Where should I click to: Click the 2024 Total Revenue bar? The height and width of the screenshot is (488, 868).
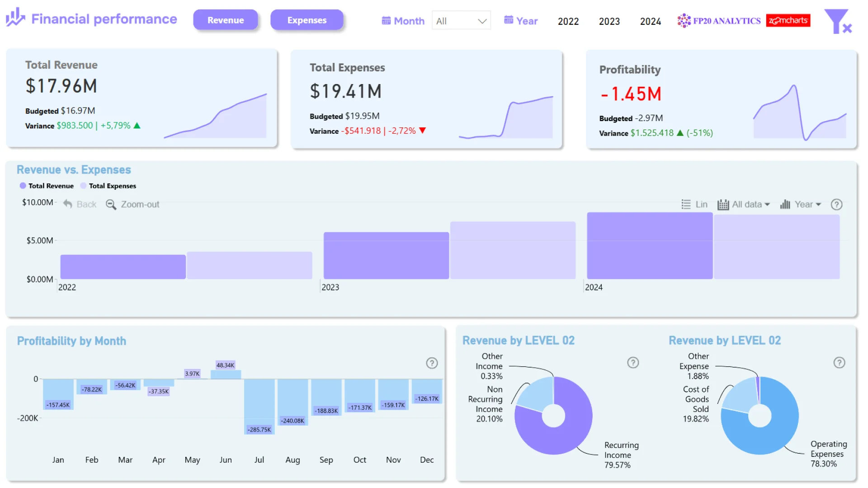(x=649, y=246)
